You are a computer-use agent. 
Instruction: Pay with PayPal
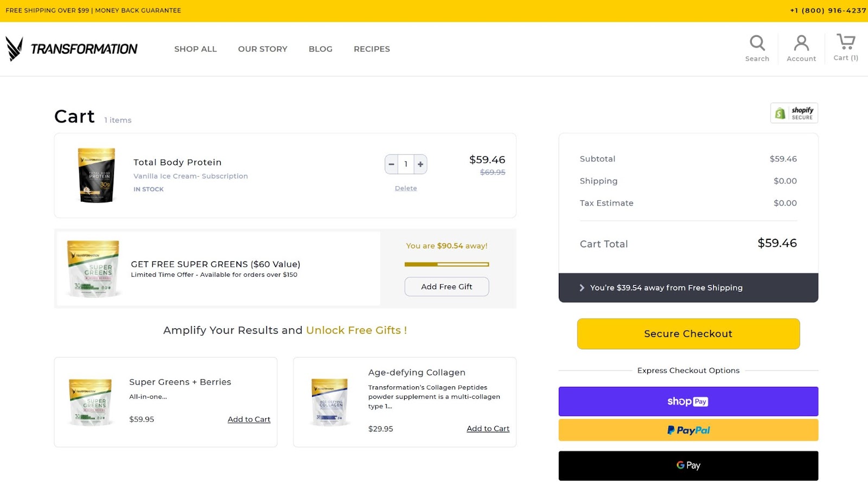[x=688, y=430]
